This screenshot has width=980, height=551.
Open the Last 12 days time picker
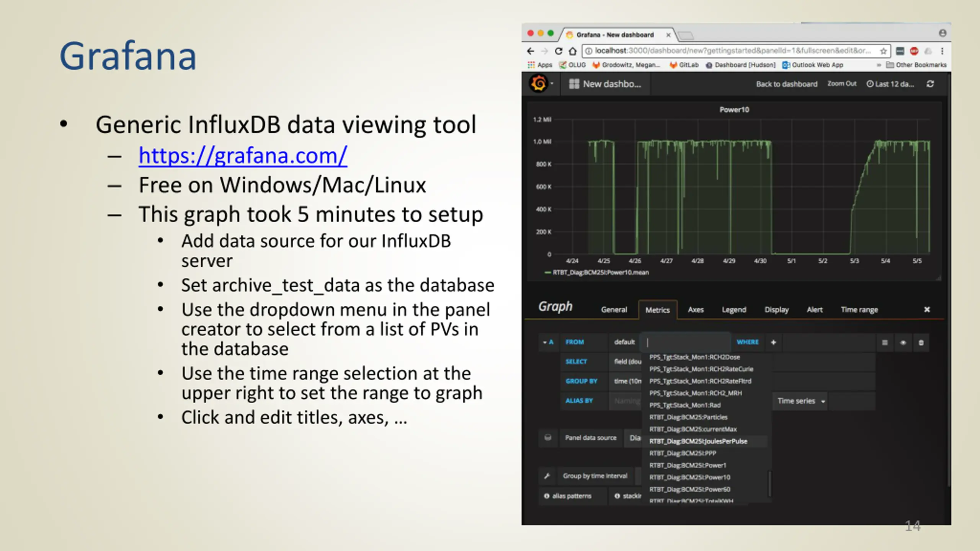(x=890, y=84)
